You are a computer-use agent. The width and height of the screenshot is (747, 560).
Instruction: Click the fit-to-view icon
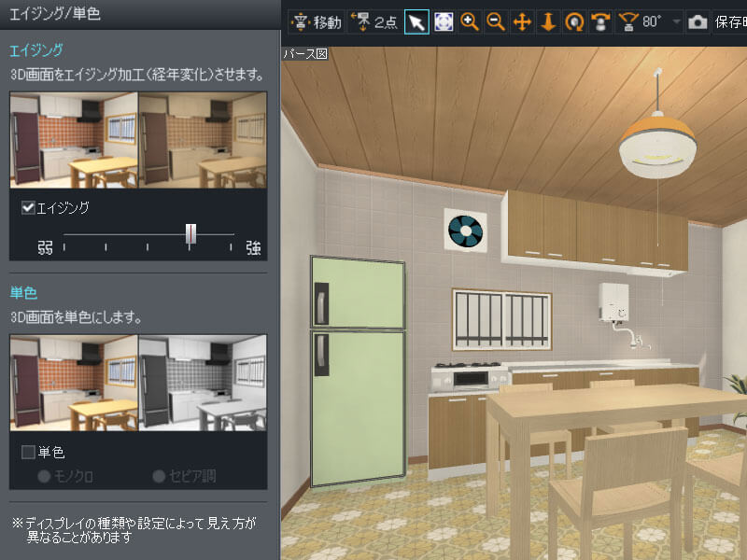pos(444,21)
